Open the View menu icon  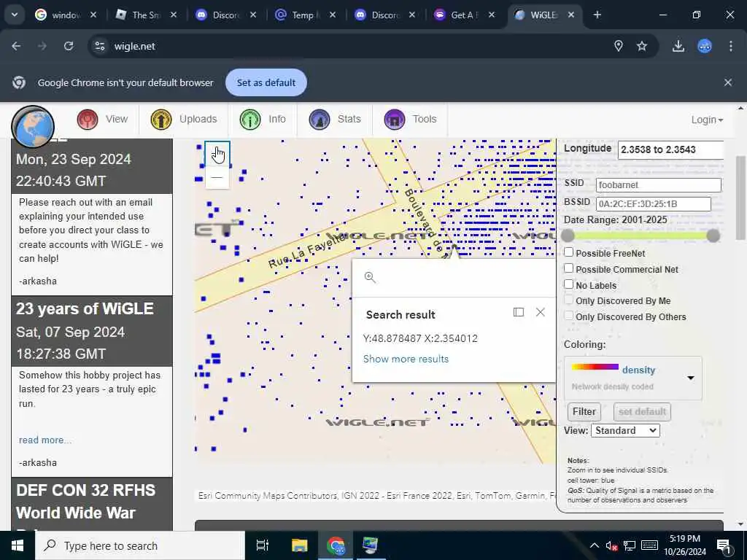click(x=88, y=119)
